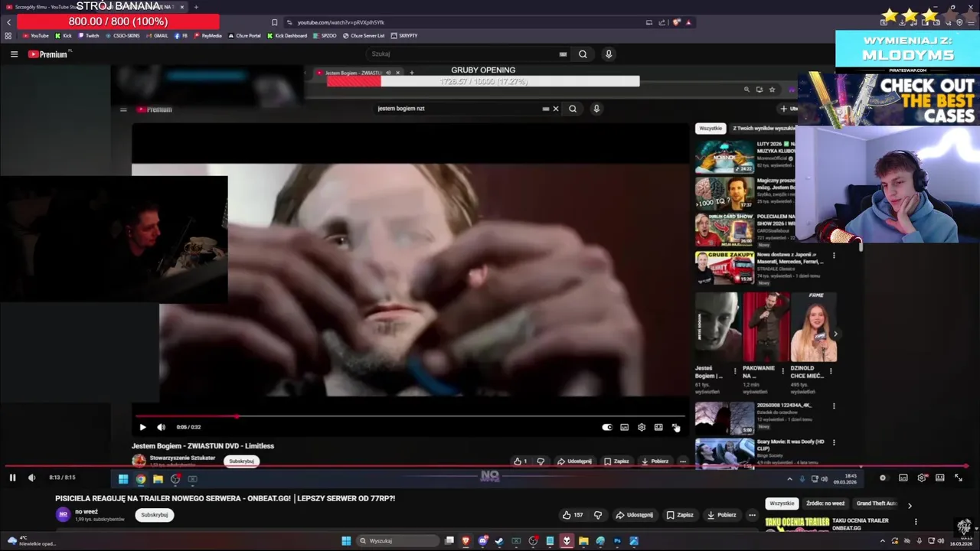Open on-screen keyboard in search box
This screenshot has width=980, height=551.
[563, 54]
